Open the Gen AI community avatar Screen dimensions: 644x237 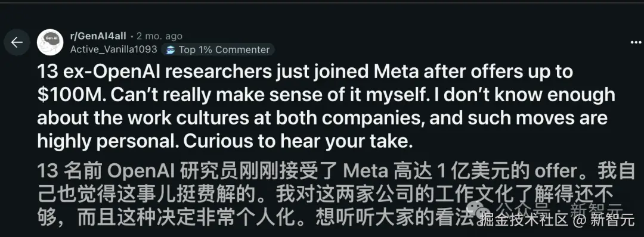click(50, 42)
